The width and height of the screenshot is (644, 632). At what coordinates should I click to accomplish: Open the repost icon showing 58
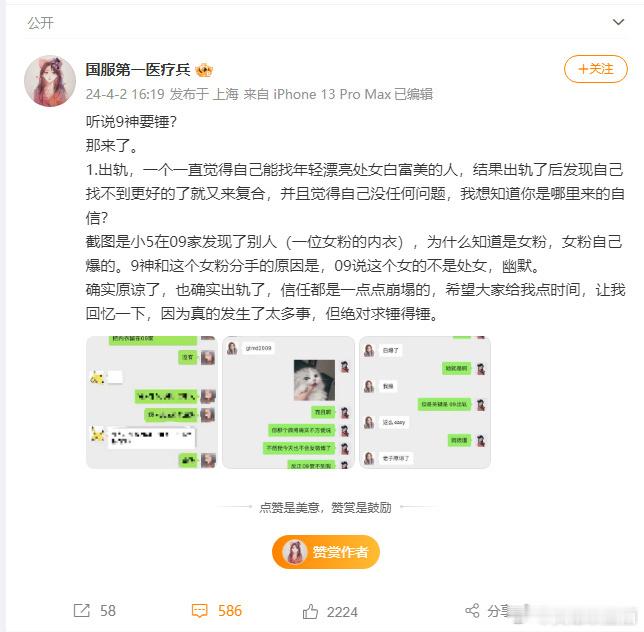[x=81, y=611]
